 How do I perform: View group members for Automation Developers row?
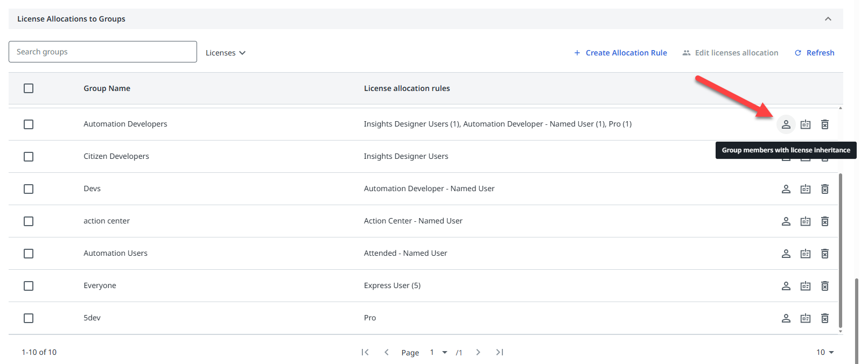coord(786,124)
